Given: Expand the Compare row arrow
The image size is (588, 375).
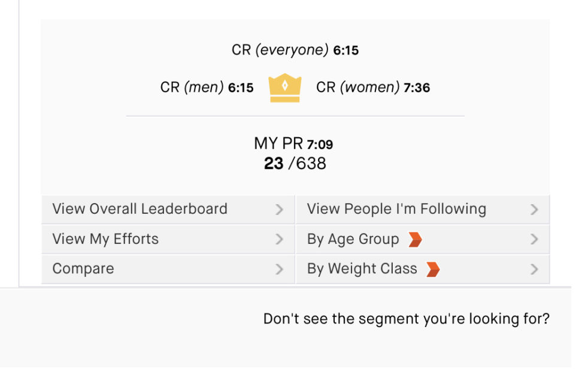Looking at the screenshot, I should click(279, 270).
